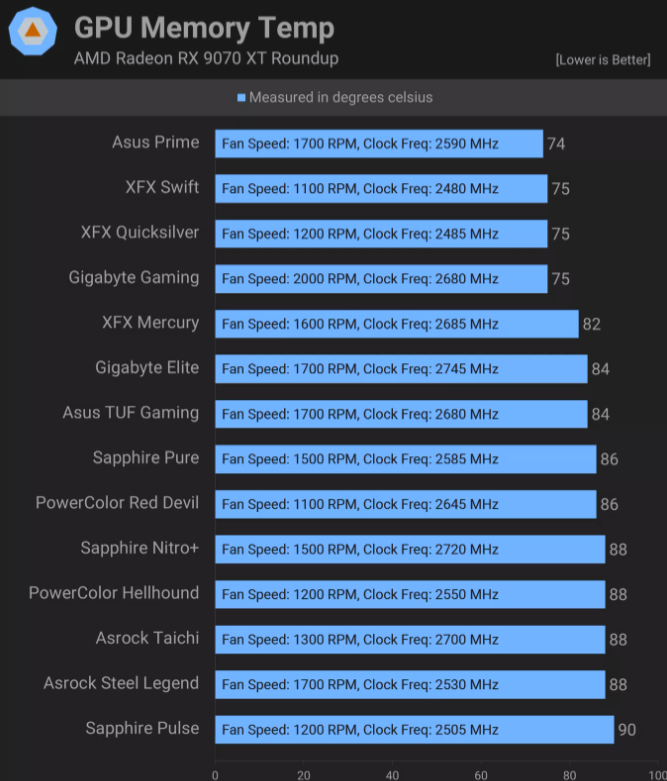This screenshot has height=781, width=667.
Task: Click the PowerColor Hellhound label
Action: click(x=114, y=593)
